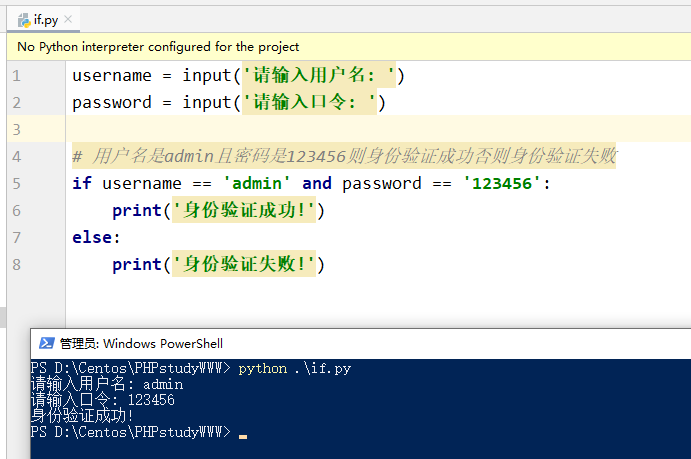Image resolution: width=691 pixels, height=459 pixels.
Task: Click the empty highlighted line 3
Action: (378, 129)
